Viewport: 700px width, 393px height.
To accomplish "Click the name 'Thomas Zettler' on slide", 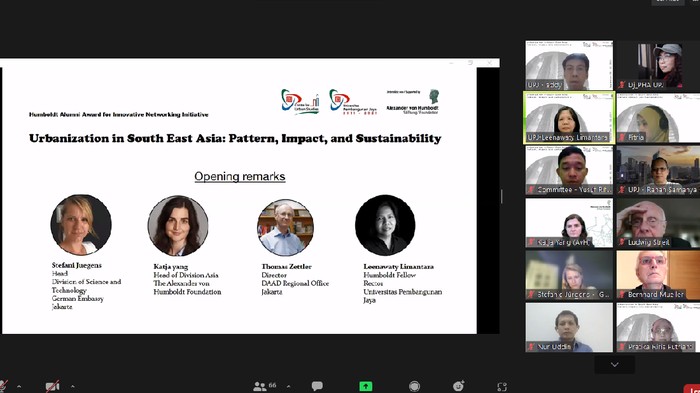I will click(x=287, y=267).
